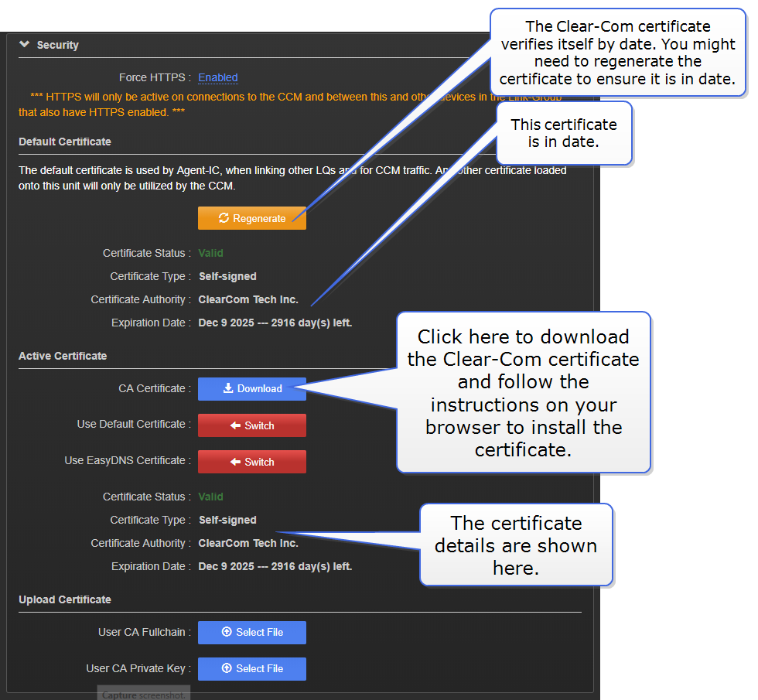Image resolution: width=758 pixels, height=700 pixels.
Task: Click the Valid status under Default Certificate
Action: (x=210, y=253)
